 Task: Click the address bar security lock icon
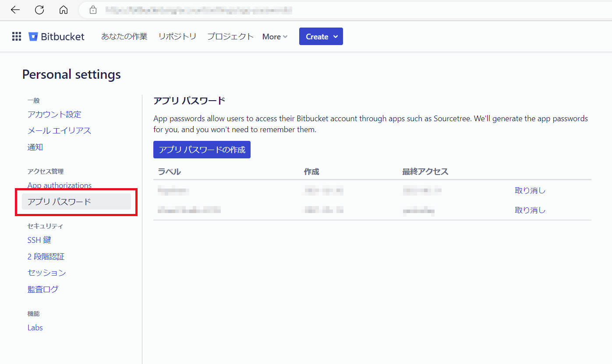tap(93, 10)
